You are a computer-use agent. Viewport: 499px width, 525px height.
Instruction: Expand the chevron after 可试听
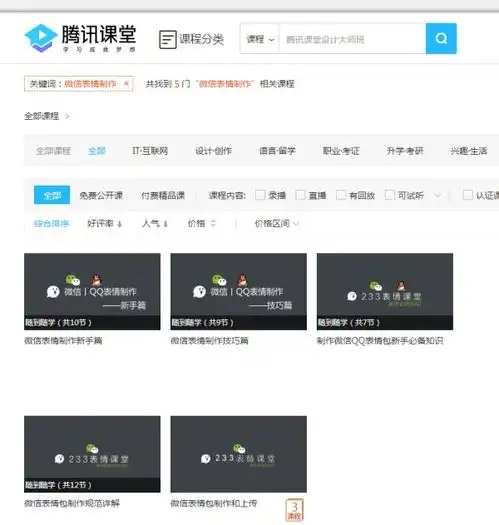point(437,195)
